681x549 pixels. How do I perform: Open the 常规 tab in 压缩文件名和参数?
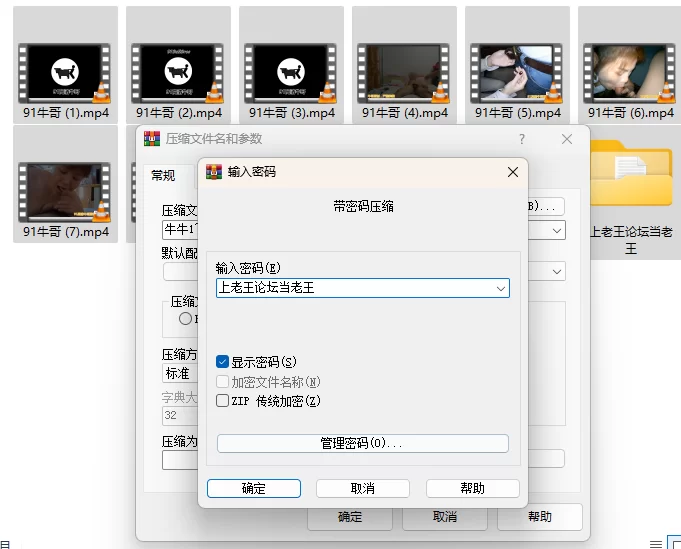point(163,175)
